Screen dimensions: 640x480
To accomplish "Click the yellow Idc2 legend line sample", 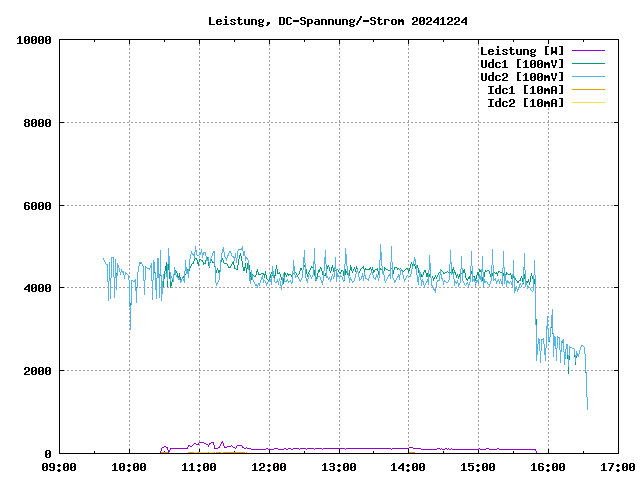I will tap(587, 102).
